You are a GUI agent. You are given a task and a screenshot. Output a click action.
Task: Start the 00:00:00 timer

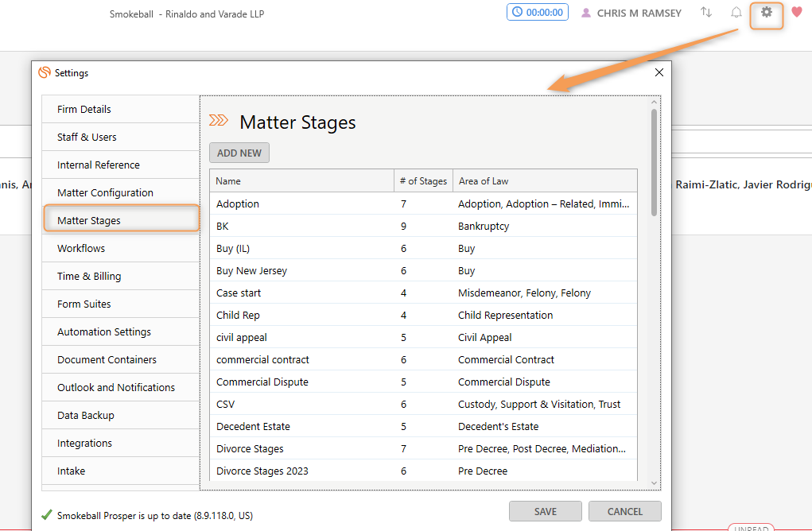point(538,13)
